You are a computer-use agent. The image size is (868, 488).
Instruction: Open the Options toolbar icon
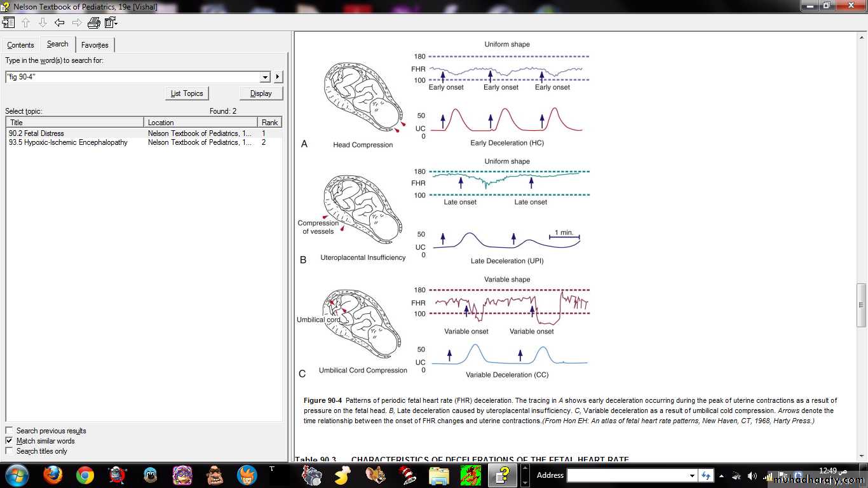pos(111,23)
